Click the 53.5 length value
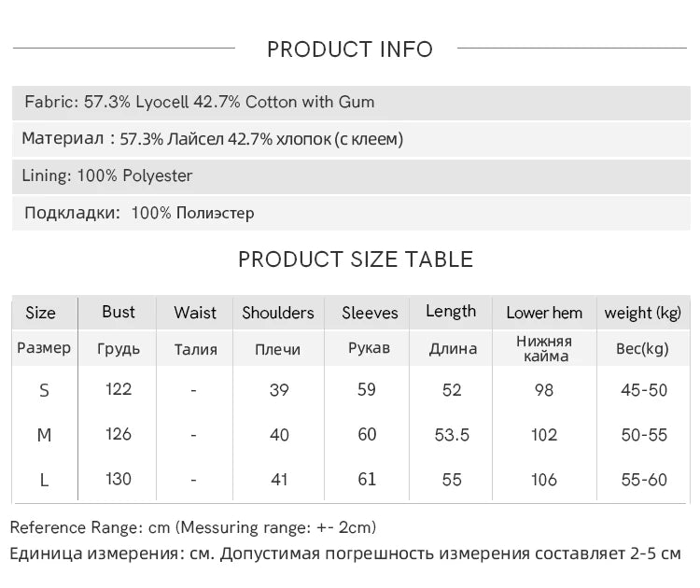Screen dimensions: 700x588 click(x=452, y=435)
